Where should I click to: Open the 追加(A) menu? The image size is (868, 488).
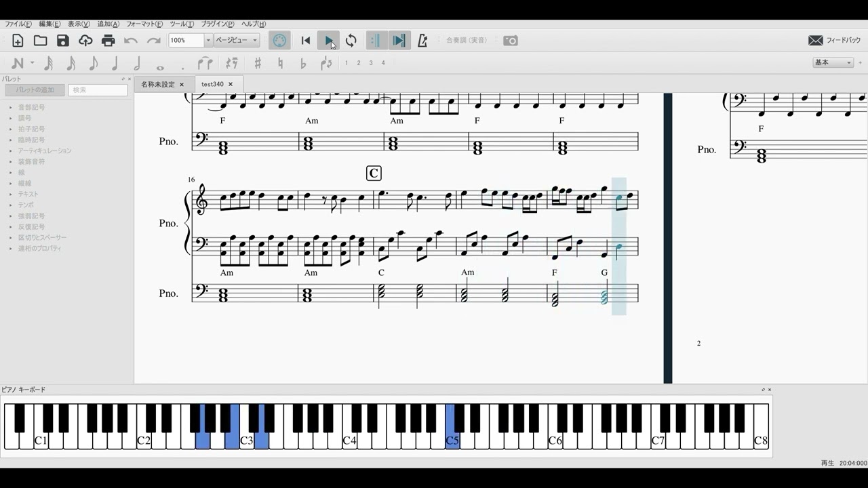click(x=108, y=24)
